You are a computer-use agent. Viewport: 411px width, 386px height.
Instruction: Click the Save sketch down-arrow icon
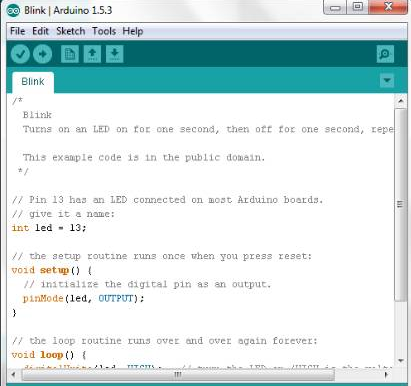pos(115,54)
